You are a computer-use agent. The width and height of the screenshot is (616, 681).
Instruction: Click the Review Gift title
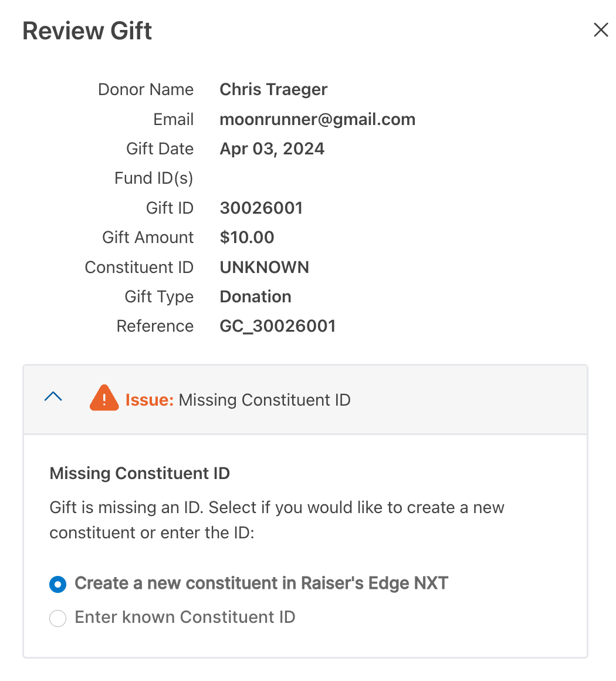click(x=87, y=31)
